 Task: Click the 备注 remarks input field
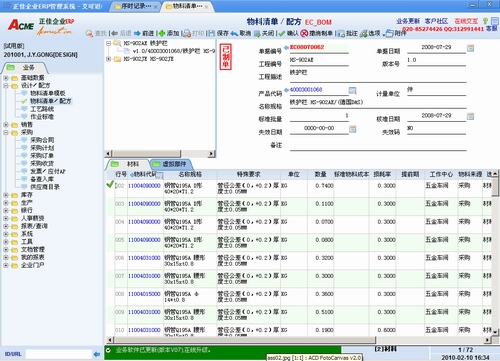coord(378,146)
